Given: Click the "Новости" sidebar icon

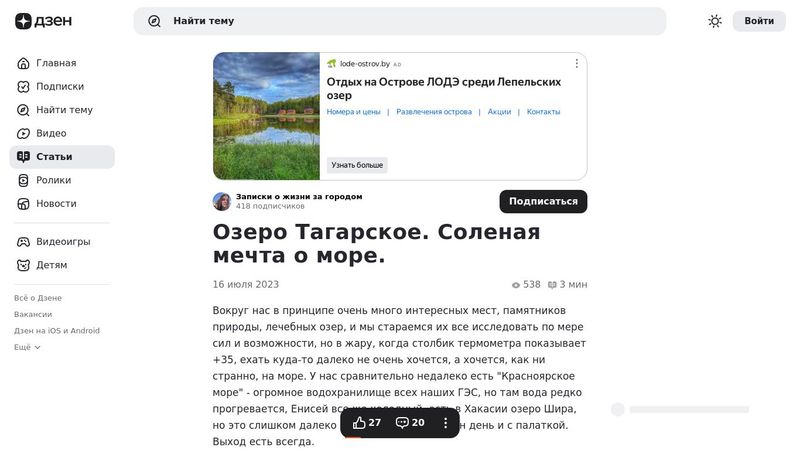Looking at the screenshot, I should 24,204.
